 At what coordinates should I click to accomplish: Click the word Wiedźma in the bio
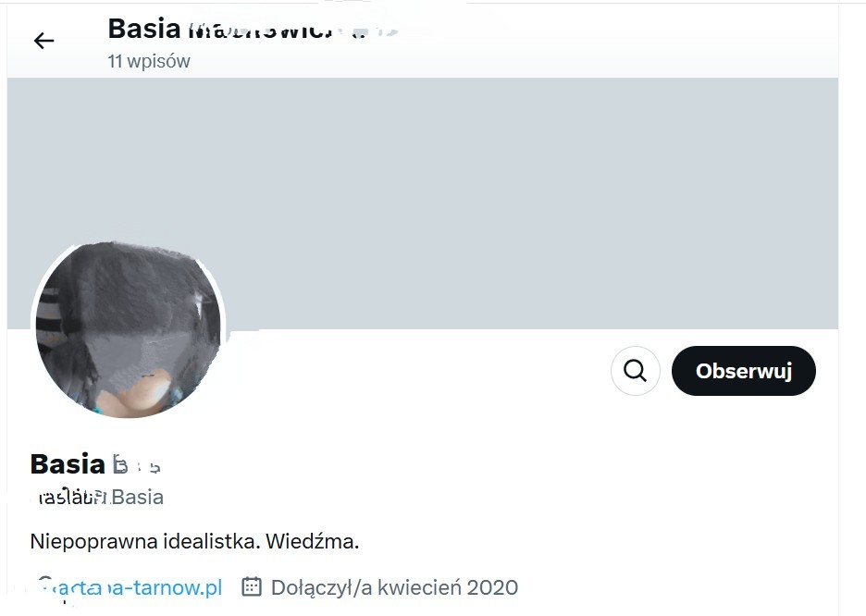[312, 541]
